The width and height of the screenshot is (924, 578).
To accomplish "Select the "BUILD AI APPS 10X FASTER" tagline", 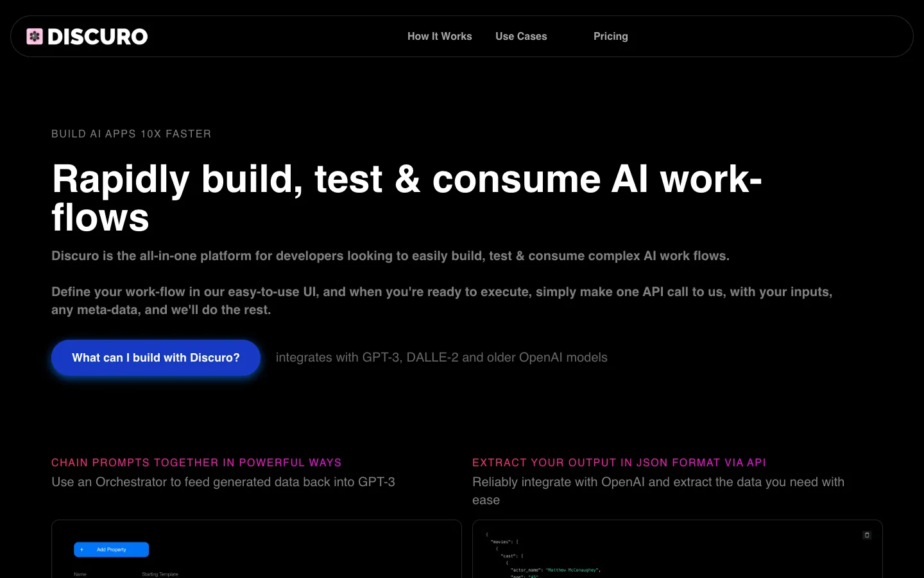I will [x=132, y=134].
